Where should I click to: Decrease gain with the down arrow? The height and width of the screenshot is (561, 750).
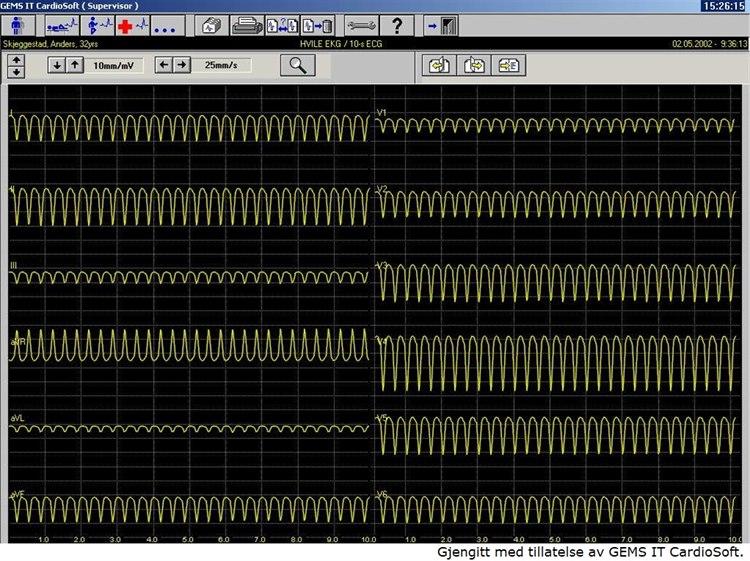tap(57, 65)
